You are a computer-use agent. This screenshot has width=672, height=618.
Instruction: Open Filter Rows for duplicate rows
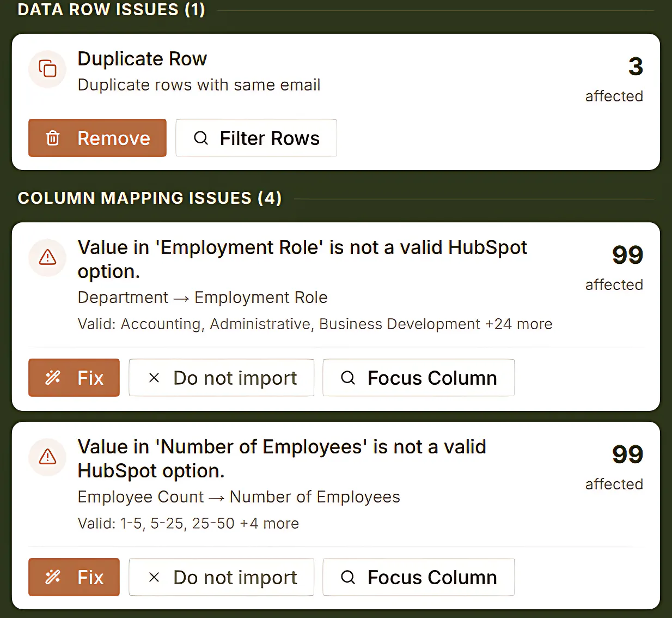point(256,138)
